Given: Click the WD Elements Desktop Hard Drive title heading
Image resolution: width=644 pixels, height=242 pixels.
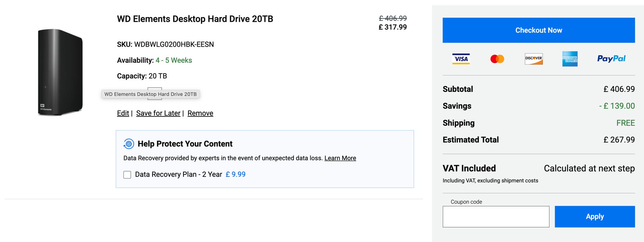Looking at the screenshot, I should [x=195, y=19].
